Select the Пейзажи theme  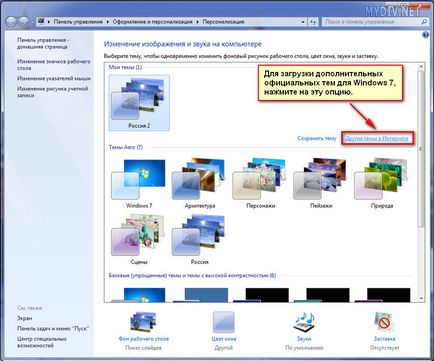321,184
